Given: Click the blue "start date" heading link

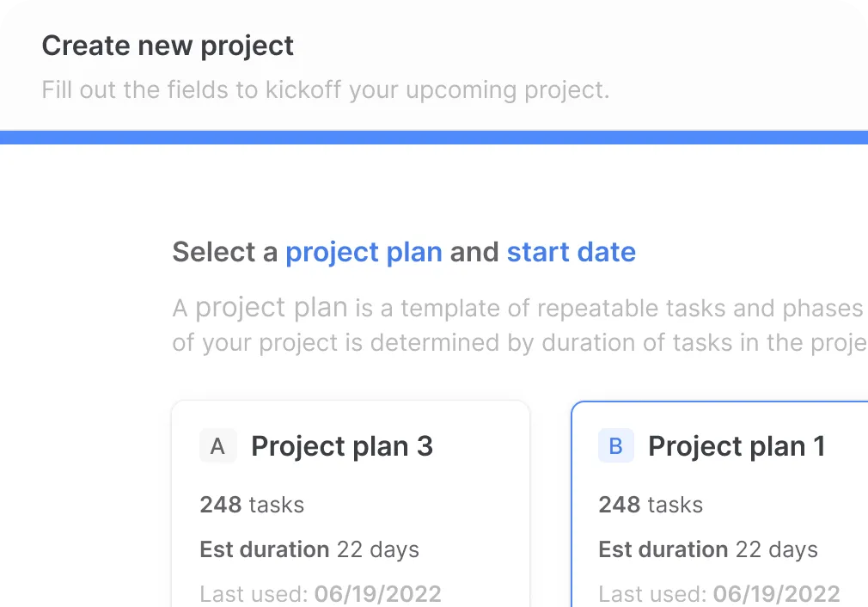Looking at the screenshot, I should click(x=572, y=252).
